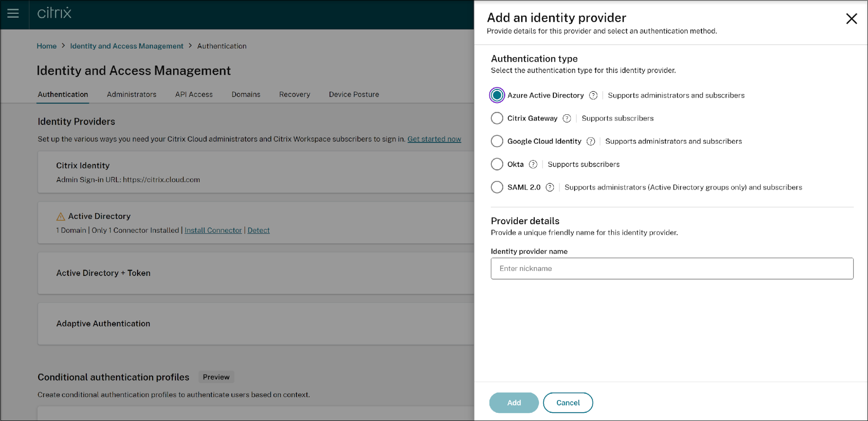
Task: Open the hamburger navigation menu
Action: click(x=13, y=13)
